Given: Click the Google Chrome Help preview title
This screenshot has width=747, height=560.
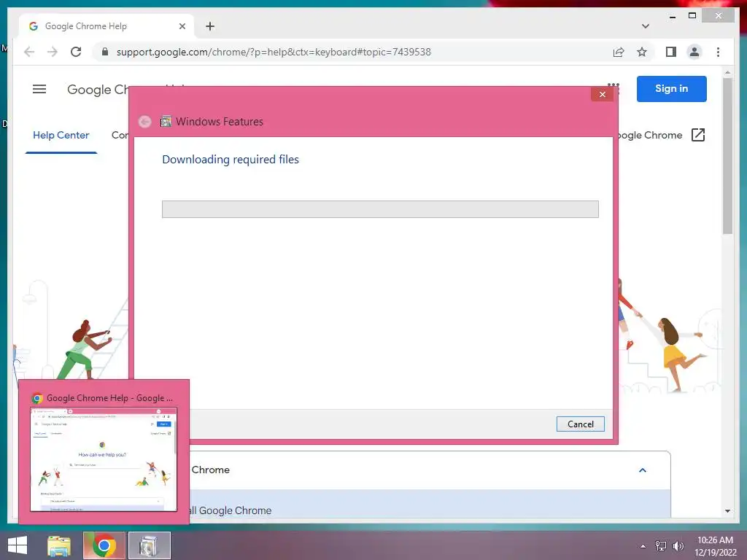Looking at the screenshot, I should 109,397.
